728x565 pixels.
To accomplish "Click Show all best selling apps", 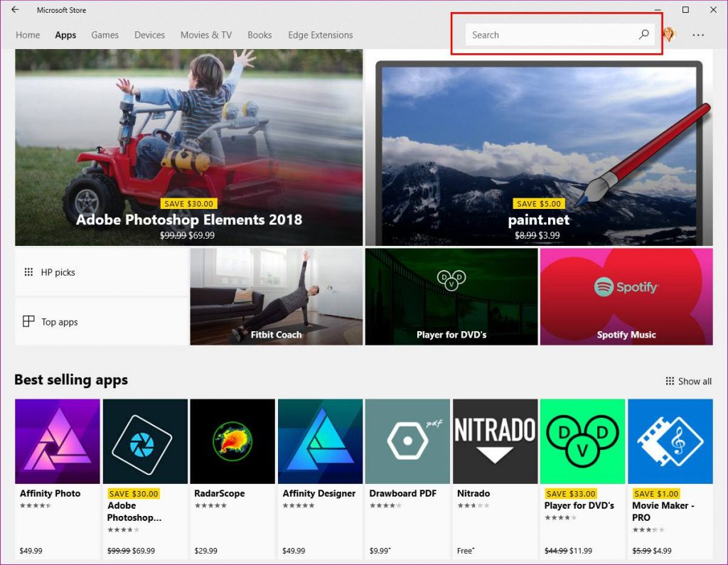I will point(688,381).
